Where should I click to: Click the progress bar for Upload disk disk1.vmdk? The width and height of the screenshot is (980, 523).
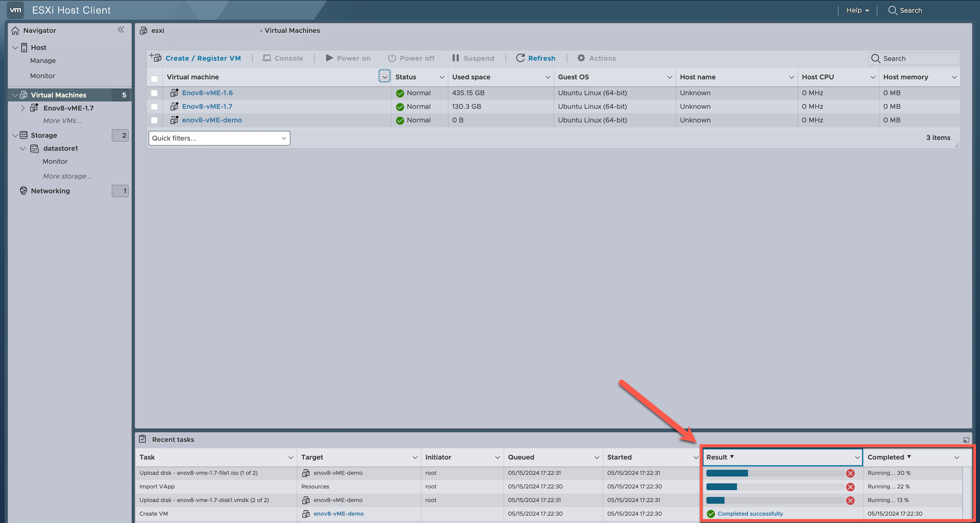[x=775, y=501]
